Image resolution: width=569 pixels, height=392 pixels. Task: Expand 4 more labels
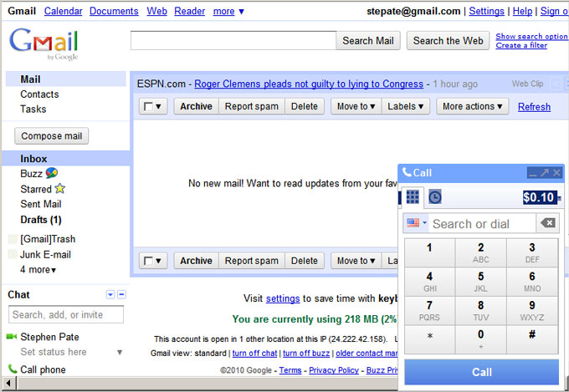38,269
